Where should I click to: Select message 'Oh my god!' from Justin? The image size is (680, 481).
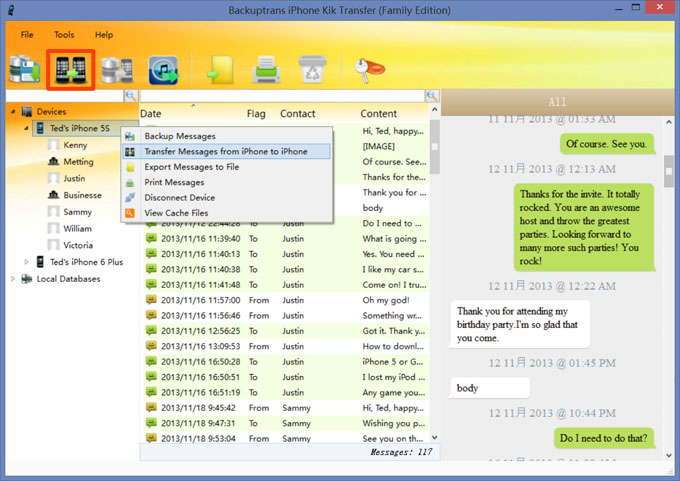(286, 300)
